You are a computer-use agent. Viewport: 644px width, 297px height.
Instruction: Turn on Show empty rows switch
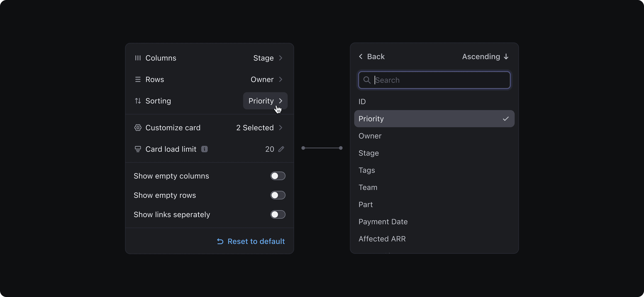(x=278, y=195)
